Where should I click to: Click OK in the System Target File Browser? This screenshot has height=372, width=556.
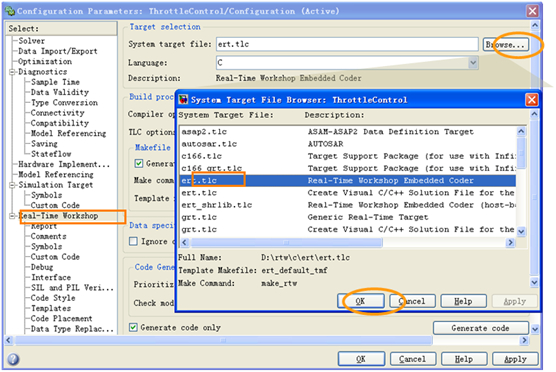361,301
